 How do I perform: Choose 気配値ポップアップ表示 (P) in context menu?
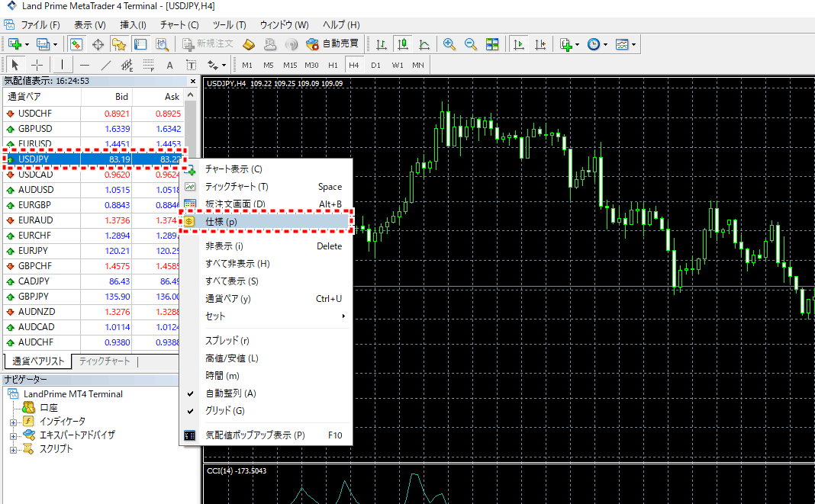(266, 435)
